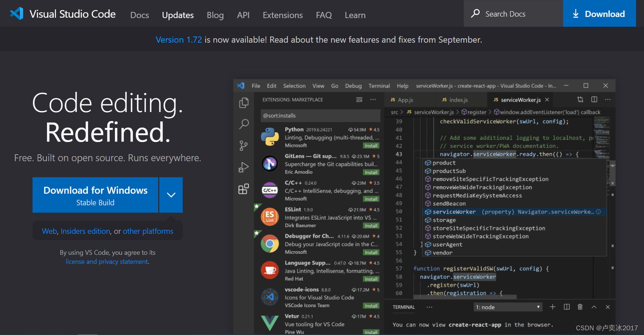Screen dimensions: 644x335
Task: Open the Extensions panel more actions ellipsis
Action: [x=373, y=100]
